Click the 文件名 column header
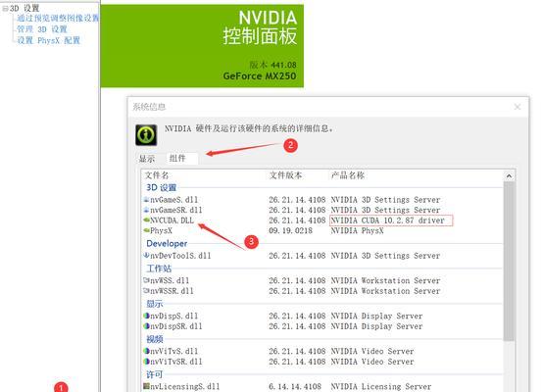Viewport: 543px width, 392px height. (157, 175)
